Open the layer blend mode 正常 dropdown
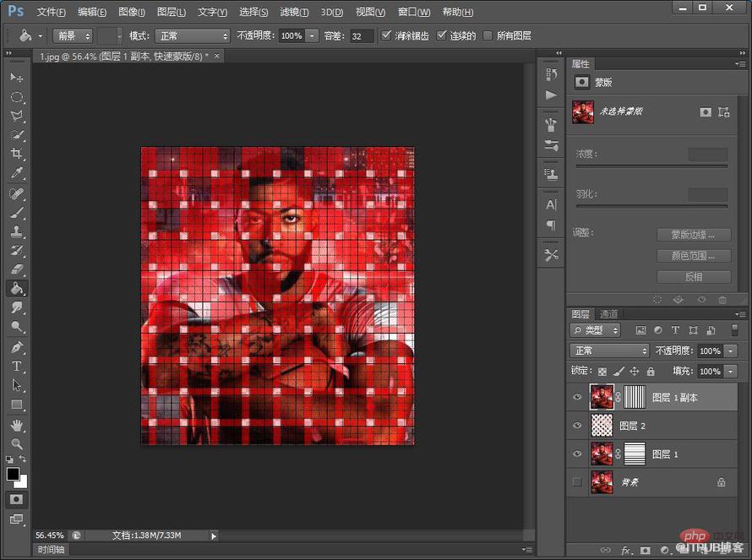 click(609, 351)
